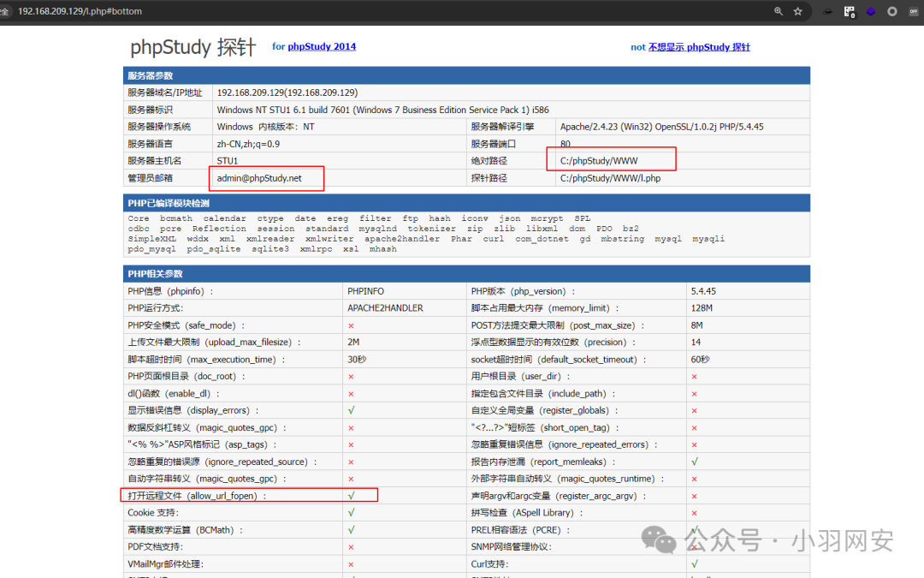Click the 服务器域名/IP地址 label
924x578 pixels.
click(165, 92)
